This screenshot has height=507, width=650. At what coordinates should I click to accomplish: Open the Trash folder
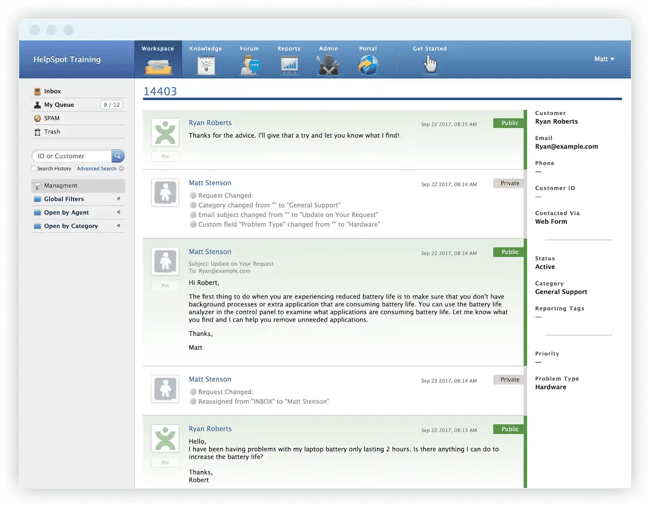[x=52, y=132]
